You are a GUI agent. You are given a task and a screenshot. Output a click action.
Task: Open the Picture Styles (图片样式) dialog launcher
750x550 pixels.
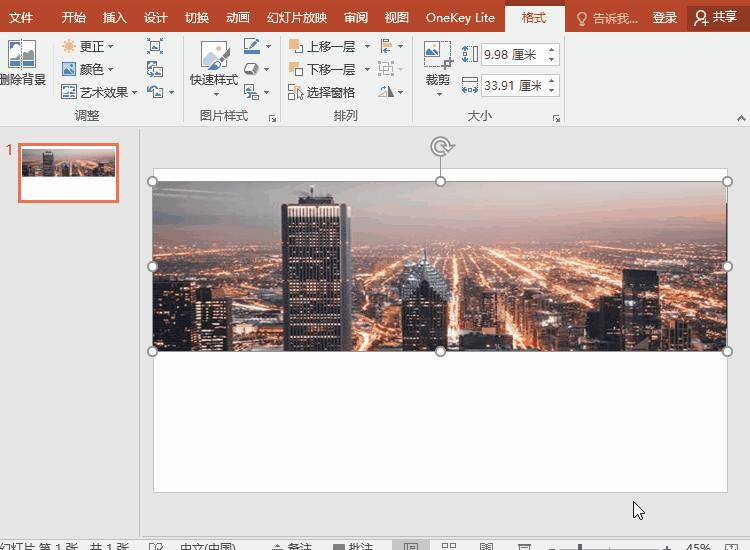click(x=272, y=118)
